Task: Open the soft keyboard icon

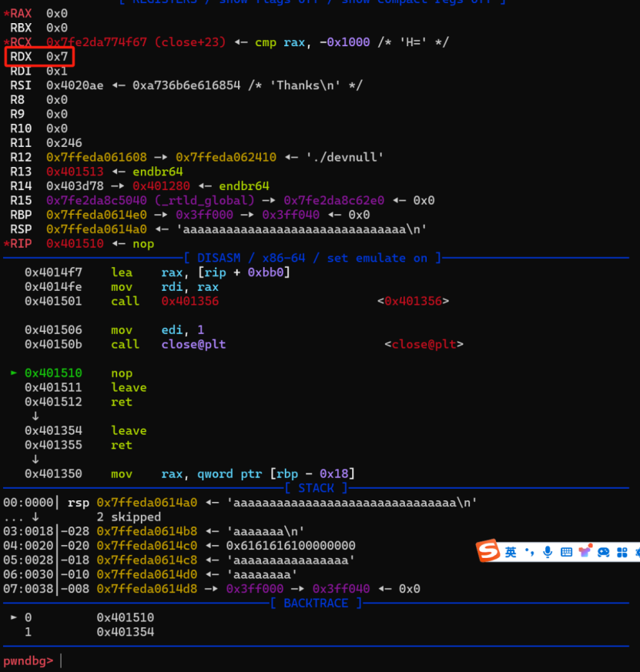Action: [x=566, y=552]
